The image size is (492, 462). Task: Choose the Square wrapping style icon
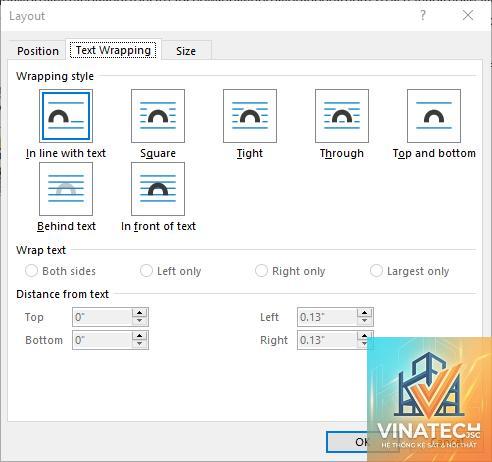click(158, 116)
